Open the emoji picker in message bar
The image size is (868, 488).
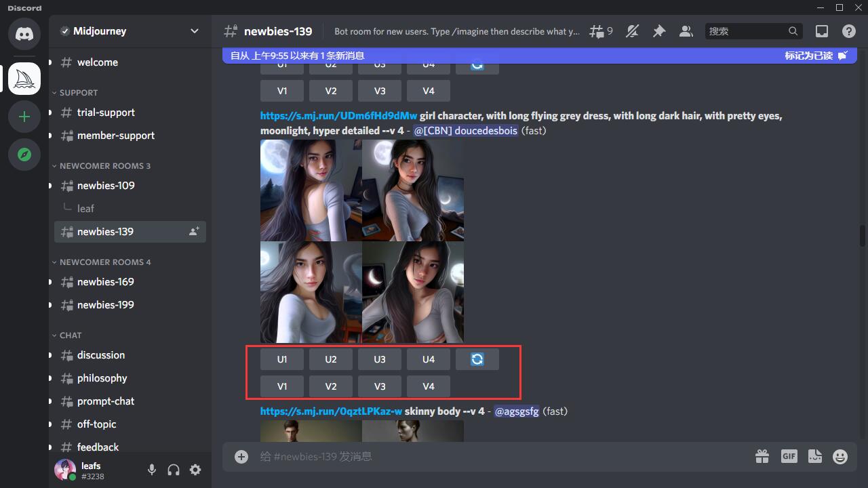[x=840, y=457]
